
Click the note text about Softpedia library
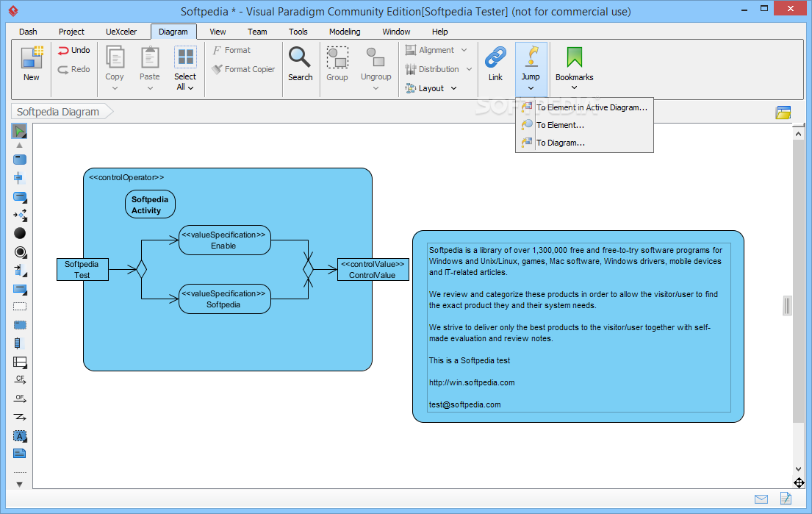[x=575, y=261]
